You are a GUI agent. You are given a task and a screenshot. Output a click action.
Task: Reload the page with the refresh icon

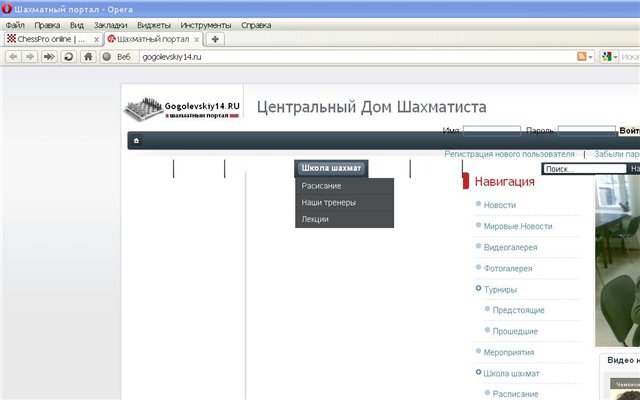click(x=68, y=57)
